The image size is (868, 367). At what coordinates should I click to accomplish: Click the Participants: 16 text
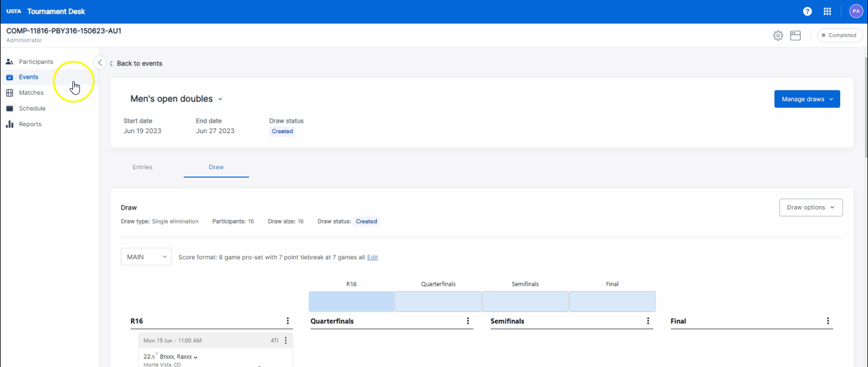(233, 221)
